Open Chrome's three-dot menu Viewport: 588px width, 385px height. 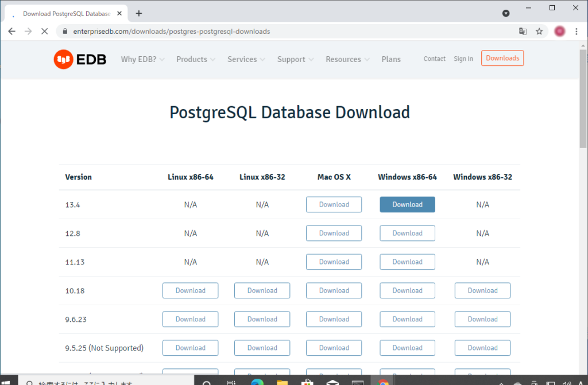(x=576, y=32)
